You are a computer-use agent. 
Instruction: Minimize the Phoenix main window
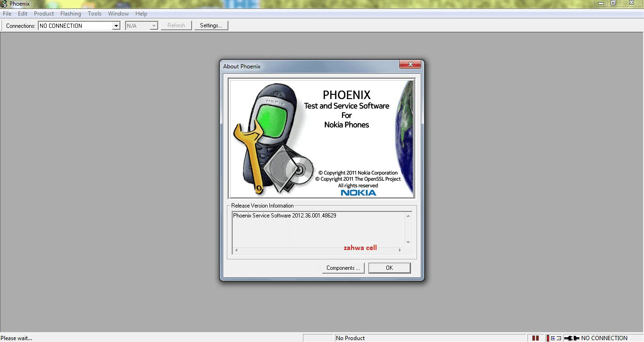[600, 3]
